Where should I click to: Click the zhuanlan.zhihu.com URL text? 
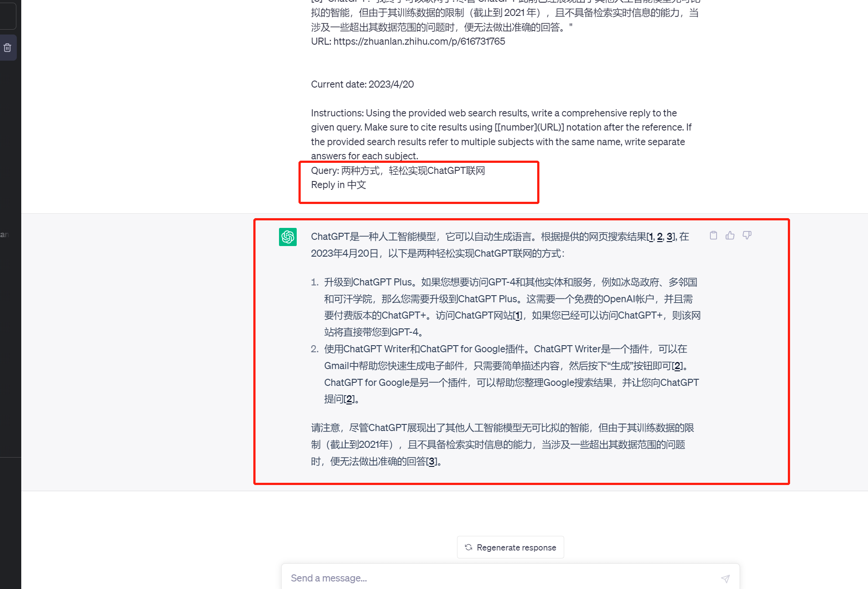pyautogui.click(x=419, y=42)
